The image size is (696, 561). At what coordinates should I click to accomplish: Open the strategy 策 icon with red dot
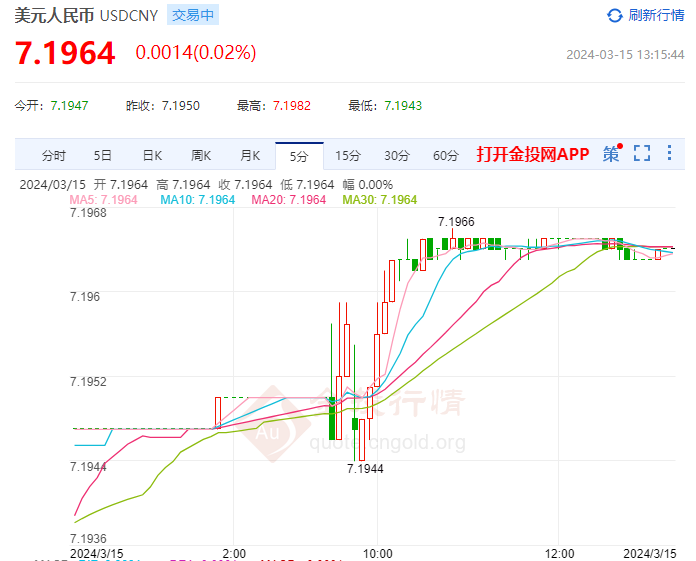pyautogui.click(x=613, y=153)
